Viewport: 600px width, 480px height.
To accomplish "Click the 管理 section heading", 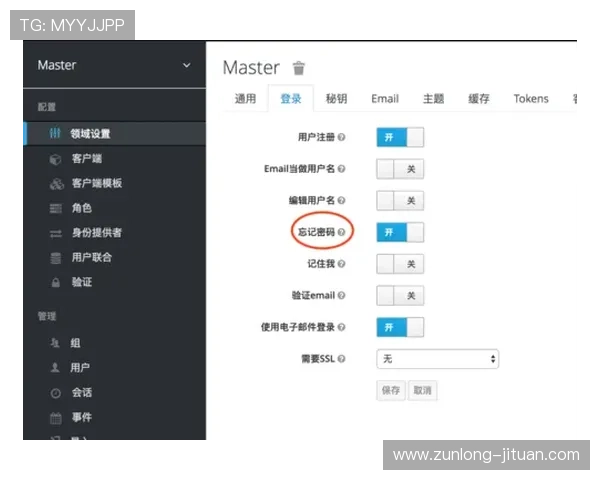I will [x=47, y=316].
